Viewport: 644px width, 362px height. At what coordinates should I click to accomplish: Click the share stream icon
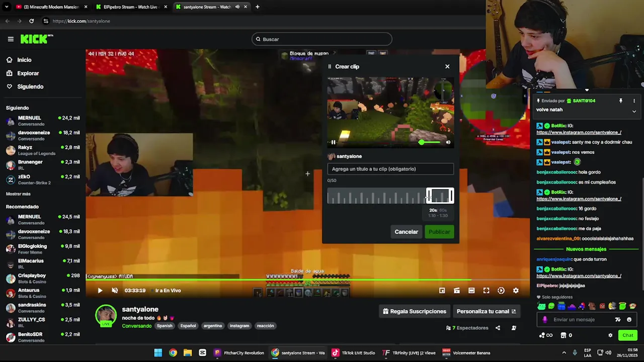(x=498, y=328)
